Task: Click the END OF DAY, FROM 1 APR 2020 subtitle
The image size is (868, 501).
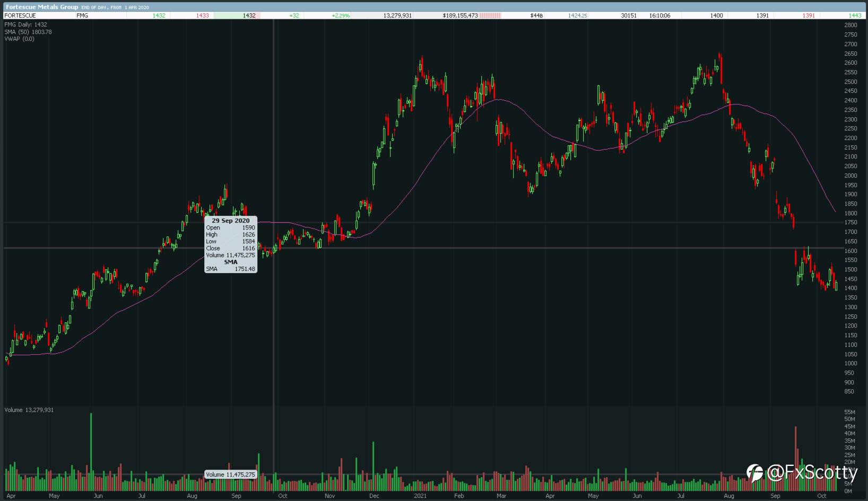Action: click(x=115, y=7)
